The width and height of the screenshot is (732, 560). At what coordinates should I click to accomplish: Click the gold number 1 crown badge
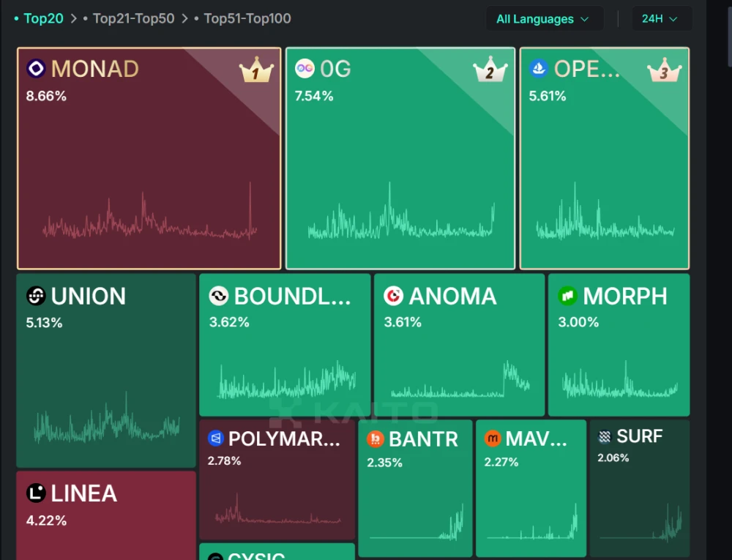[x=256, y=70]
